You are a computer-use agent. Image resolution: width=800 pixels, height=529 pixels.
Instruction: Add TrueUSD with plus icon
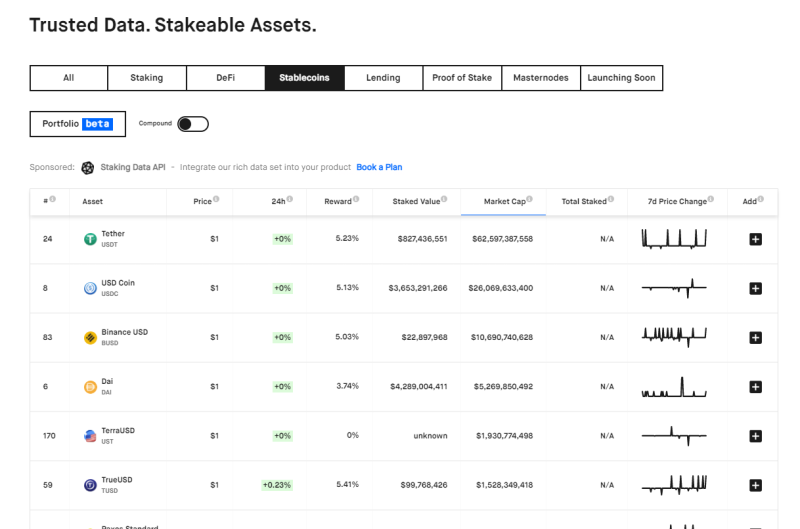coord(756,485)
